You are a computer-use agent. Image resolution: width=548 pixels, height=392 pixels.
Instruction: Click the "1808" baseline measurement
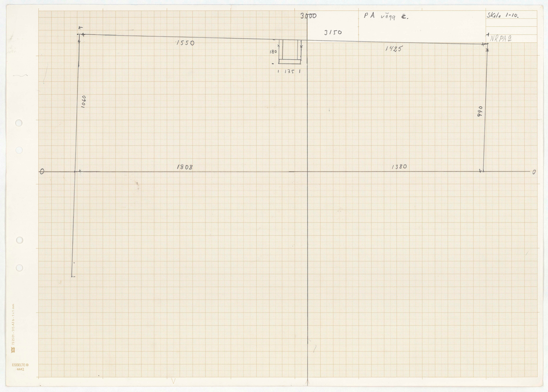(x=185, y=167)
